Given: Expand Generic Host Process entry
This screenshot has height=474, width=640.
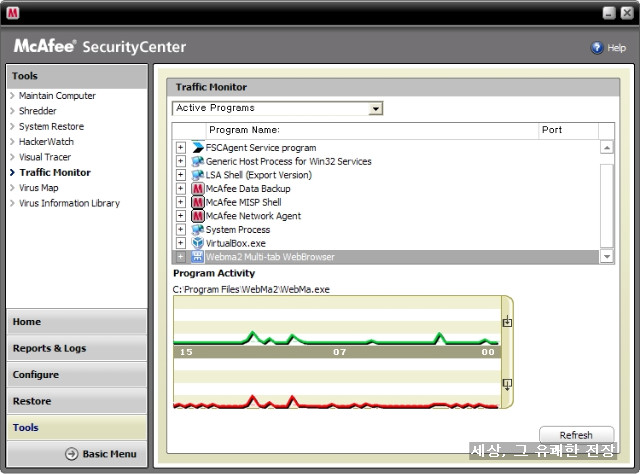Looking at the screenshot, I should pyautogui.click(x=180, y=161).
